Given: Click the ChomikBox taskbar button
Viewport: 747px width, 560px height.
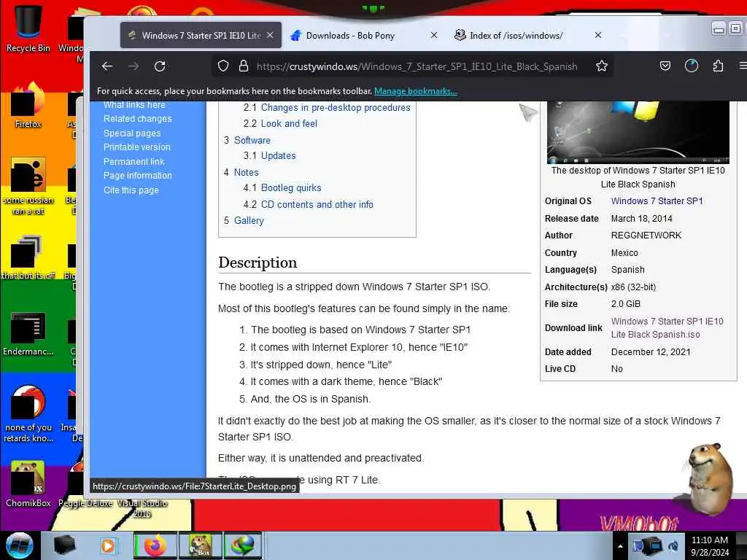Looking at the screenshot, I should [200, 545].
